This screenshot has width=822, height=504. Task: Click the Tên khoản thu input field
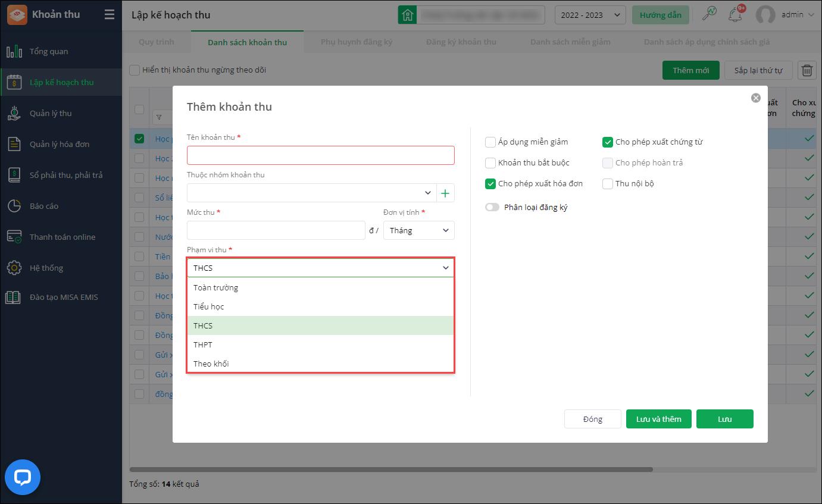[320, 155]
